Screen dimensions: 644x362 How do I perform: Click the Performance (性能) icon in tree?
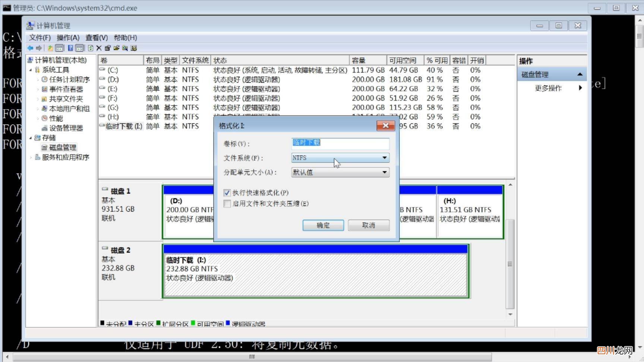pos(45,118)
